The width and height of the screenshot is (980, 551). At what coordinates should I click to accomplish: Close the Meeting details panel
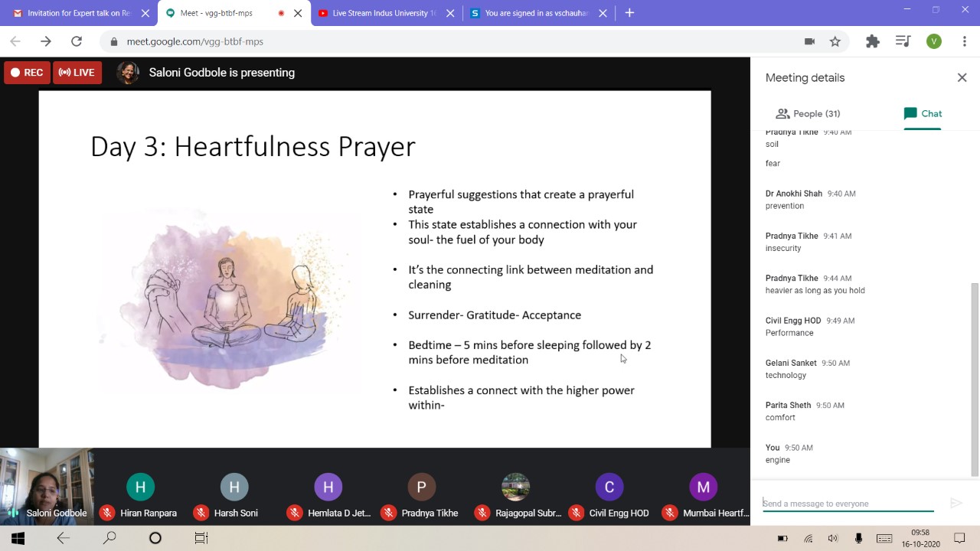coord(962,77)
